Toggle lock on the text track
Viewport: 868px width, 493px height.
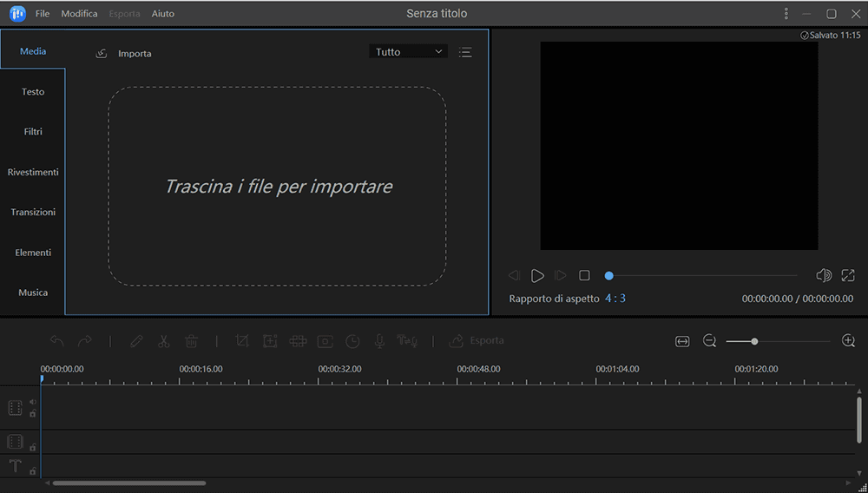click(33, 471)
